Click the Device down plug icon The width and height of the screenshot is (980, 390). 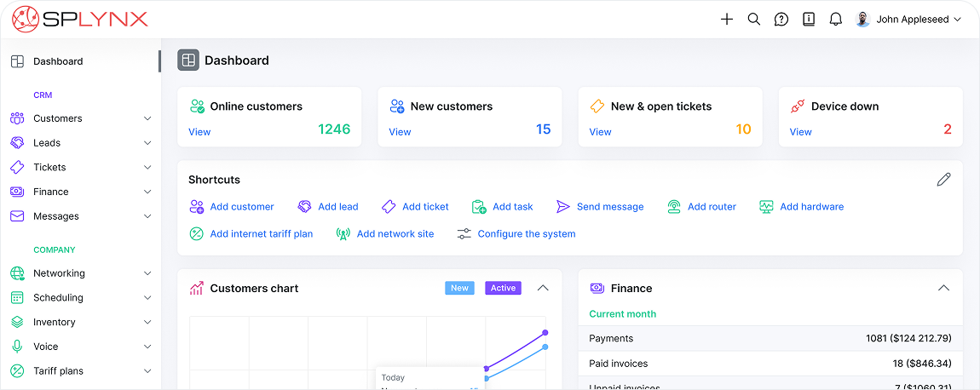(x=798, y=106)
